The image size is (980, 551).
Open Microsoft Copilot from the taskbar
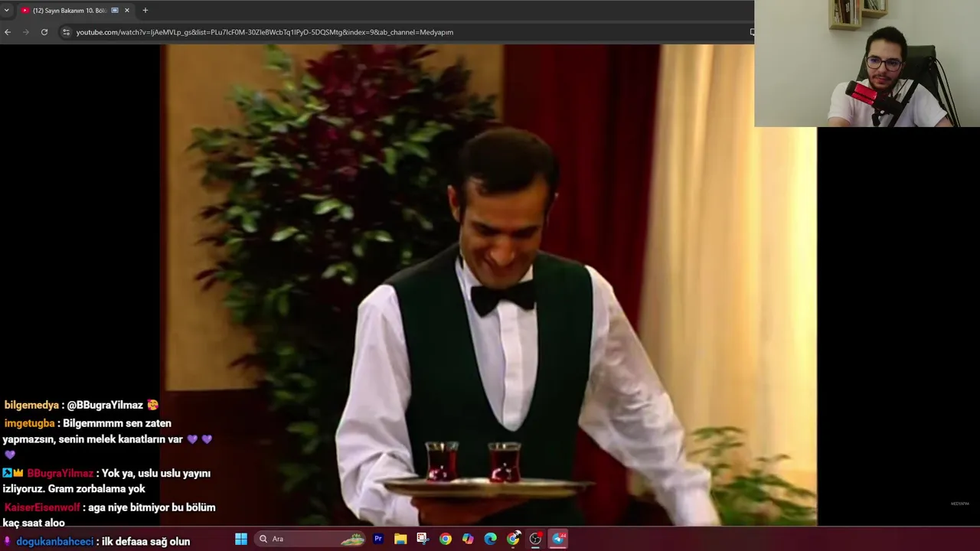point(468,539)
